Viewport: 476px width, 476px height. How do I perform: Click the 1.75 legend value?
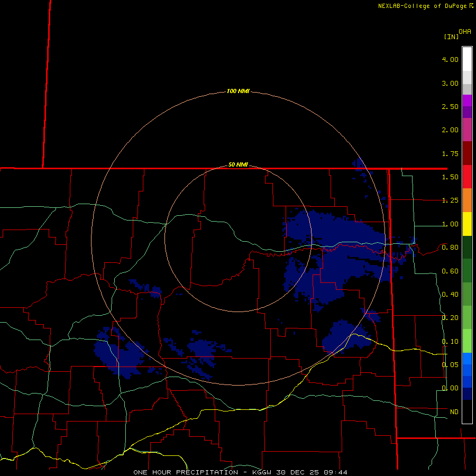(x=450, y=153)
